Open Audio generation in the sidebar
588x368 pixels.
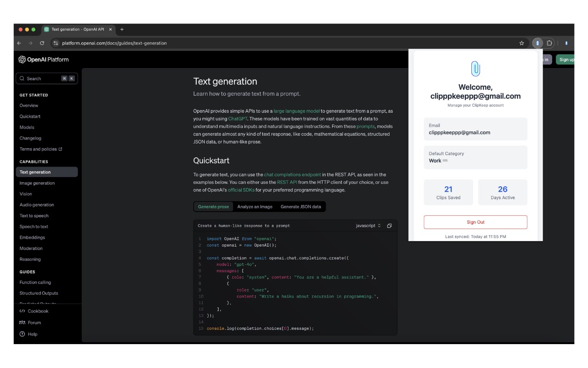point(37,205)
